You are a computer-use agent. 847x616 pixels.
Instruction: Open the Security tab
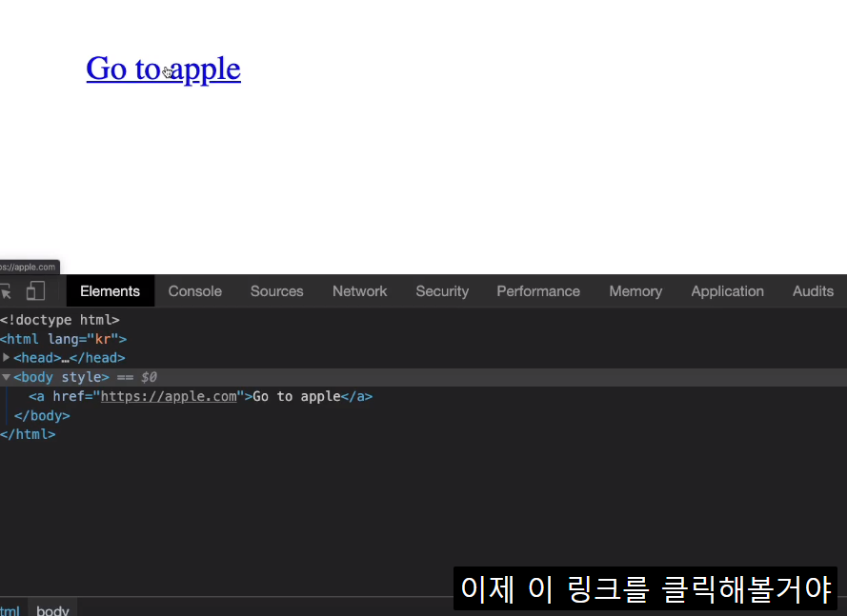point(442,291)
